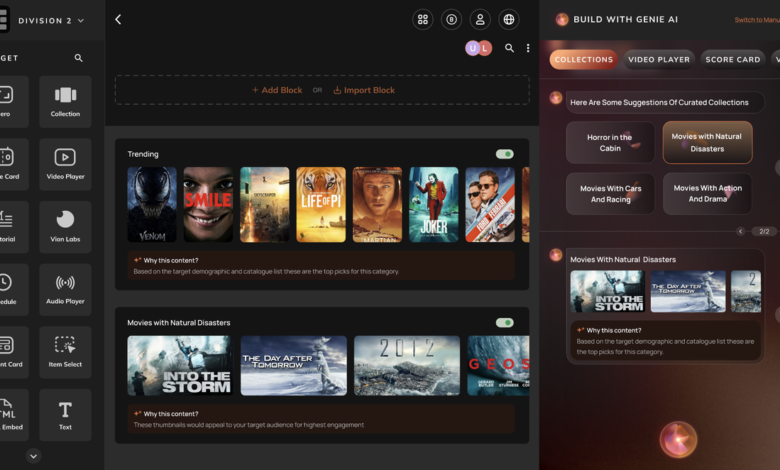Open the Ford v Ferrari poster
The width and height of the screenshot is (780, 470).
click(x=490, y=204)
